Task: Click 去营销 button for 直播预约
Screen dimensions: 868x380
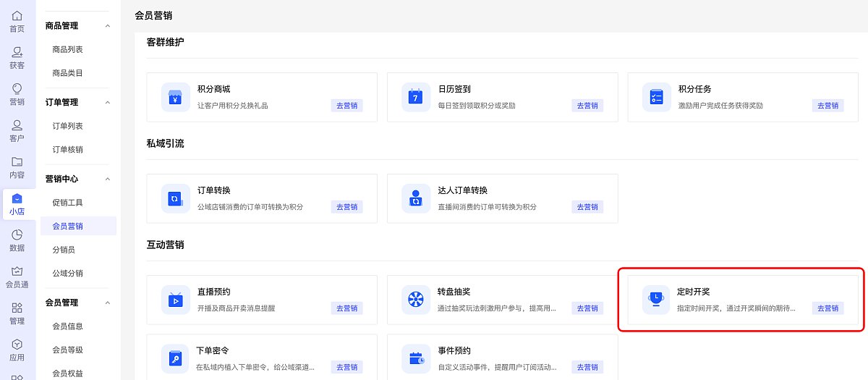Action: pyautogui.click(x=346, y=308)
